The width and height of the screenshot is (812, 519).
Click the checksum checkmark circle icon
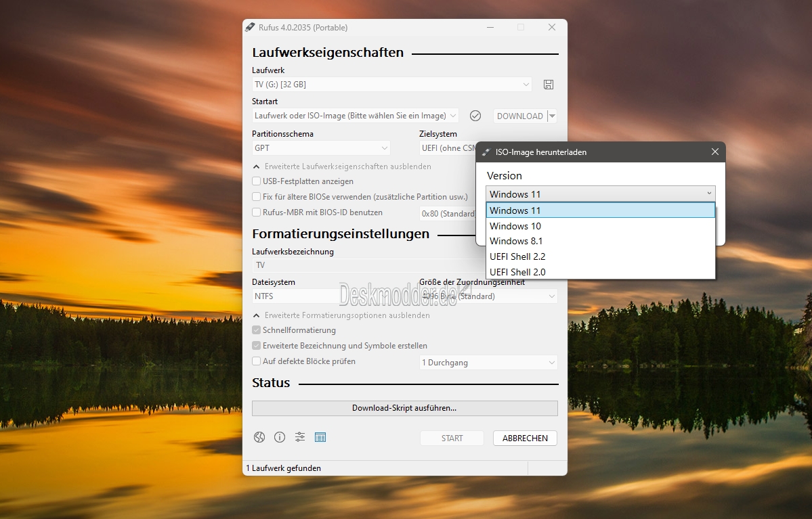pyautogui.click(x=475, y=116)
